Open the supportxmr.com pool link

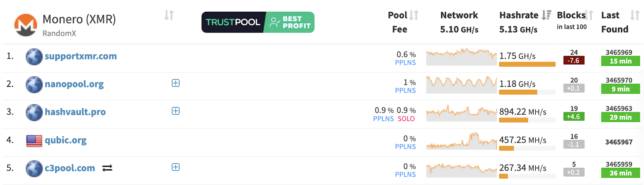pos(80,56)
